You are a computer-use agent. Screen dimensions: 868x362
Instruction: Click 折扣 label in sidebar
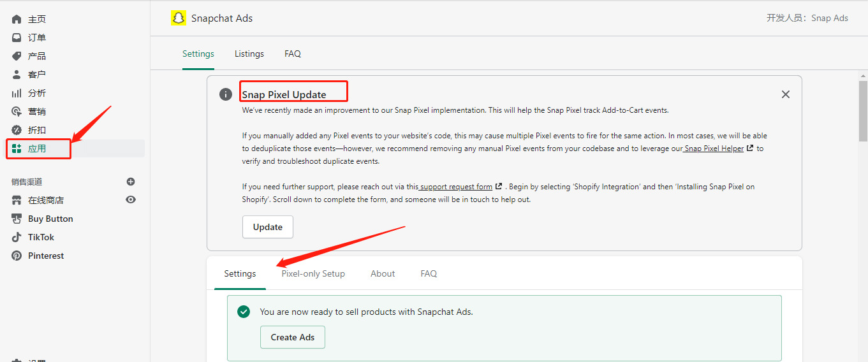tap(37, 130)
